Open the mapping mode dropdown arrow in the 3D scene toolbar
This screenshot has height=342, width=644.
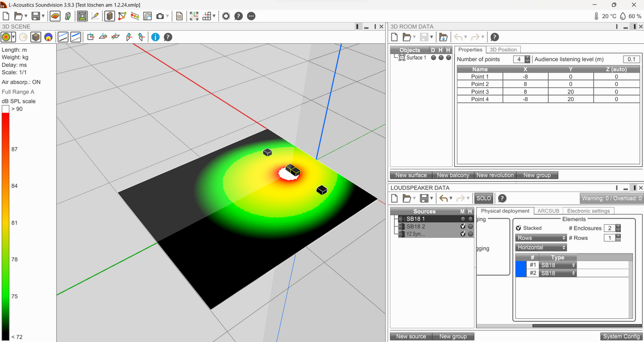coord(14,37)
